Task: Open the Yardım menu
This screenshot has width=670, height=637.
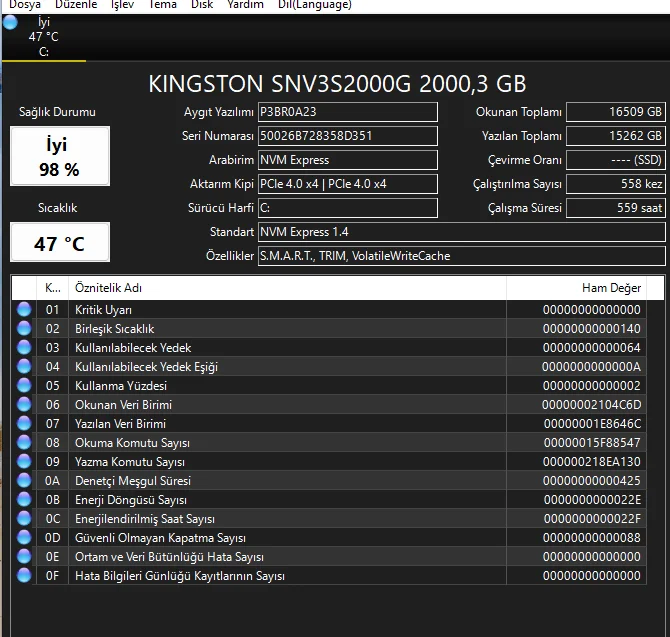Action: click(x=245, y=5)
